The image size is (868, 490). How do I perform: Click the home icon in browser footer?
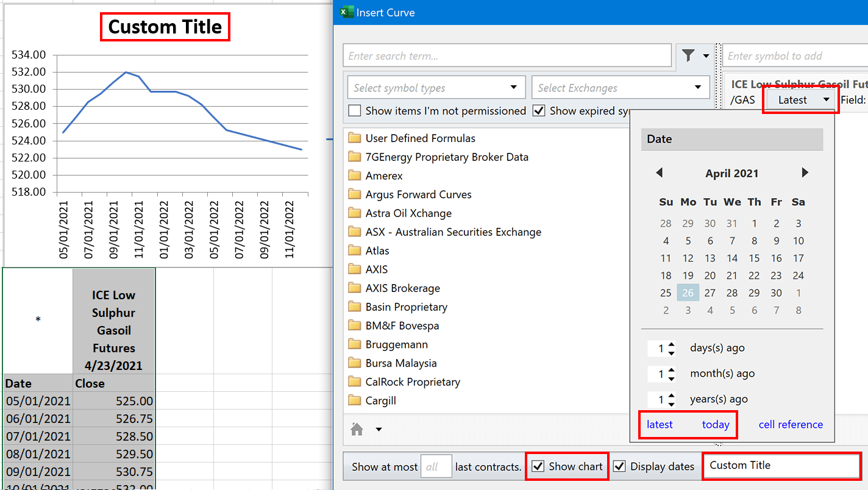tap(357, 430)
